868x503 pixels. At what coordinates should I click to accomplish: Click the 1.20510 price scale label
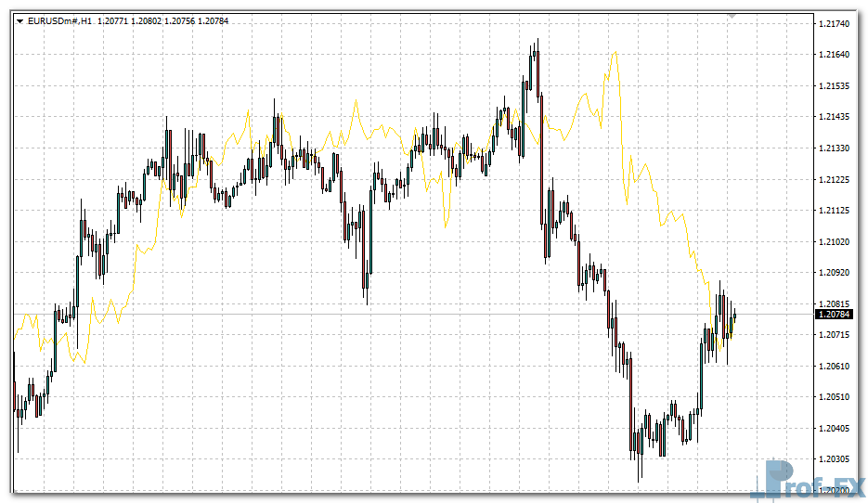(x=836, y=397)
